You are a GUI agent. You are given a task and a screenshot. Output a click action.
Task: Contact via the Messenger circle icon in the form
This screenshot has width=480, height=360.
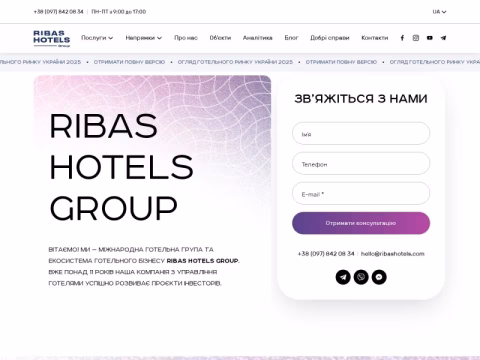[379, 277]
